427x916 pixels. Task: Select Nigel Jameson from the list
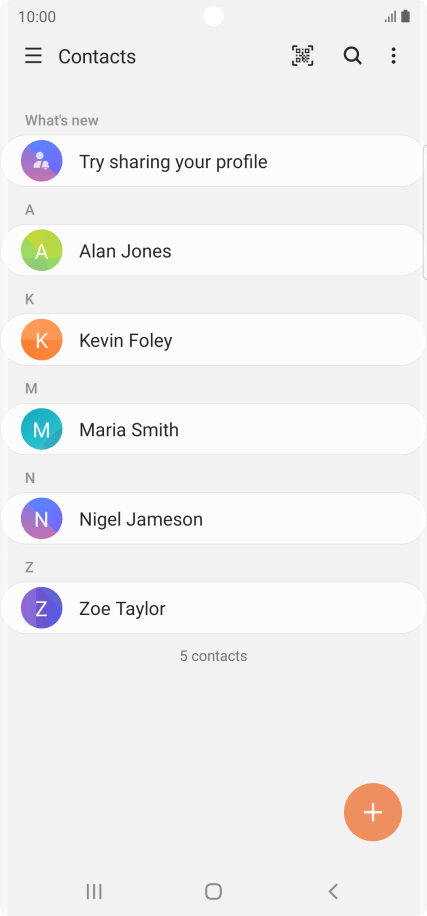[x=213, y=519]
